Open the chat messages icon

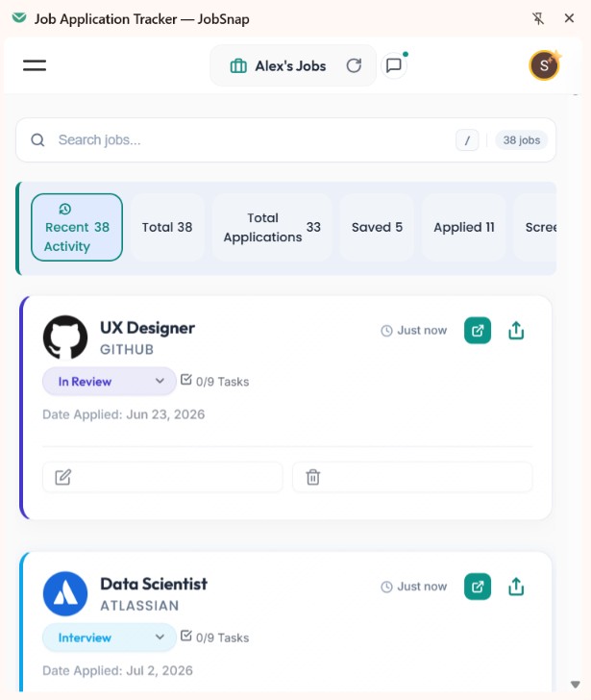[x=394, y=65]
